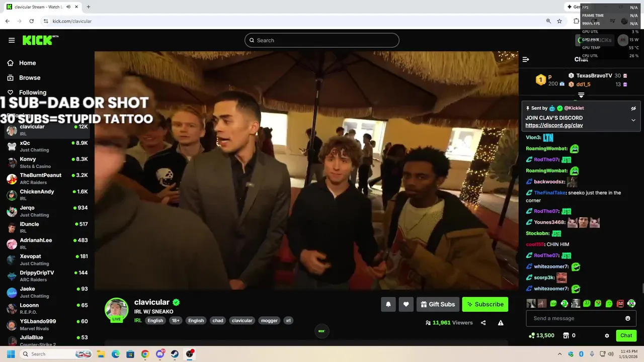Viewport: 644px width, 362px height.
Task: Click the stream search field
Action: point(322,40)
